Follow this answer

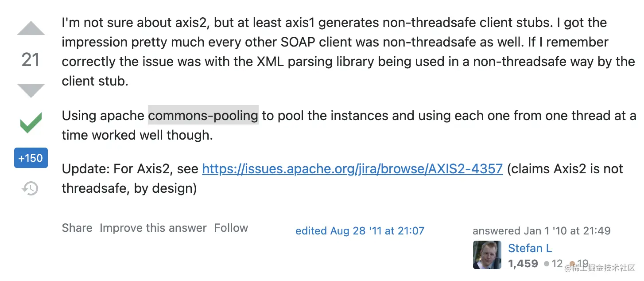tap(231, 228)
